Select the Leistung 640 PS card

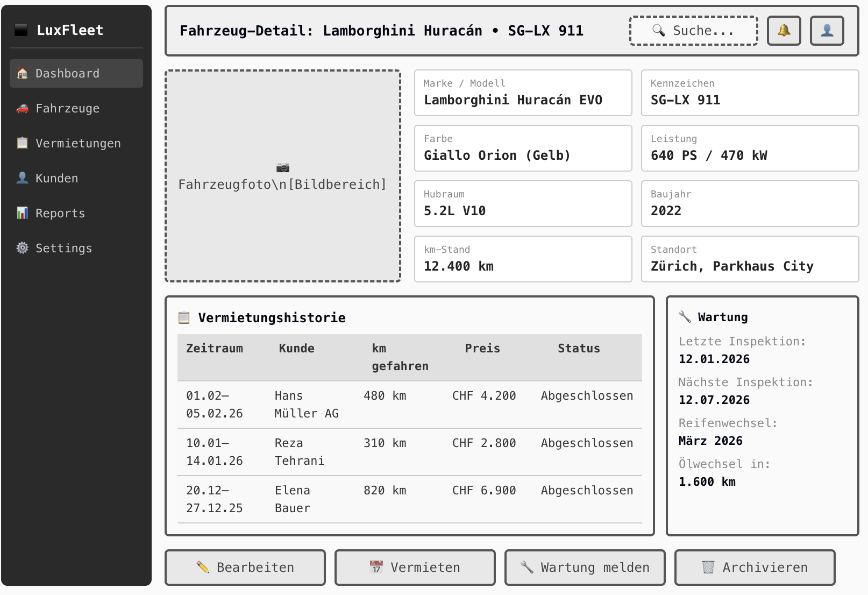pos(750,148)
